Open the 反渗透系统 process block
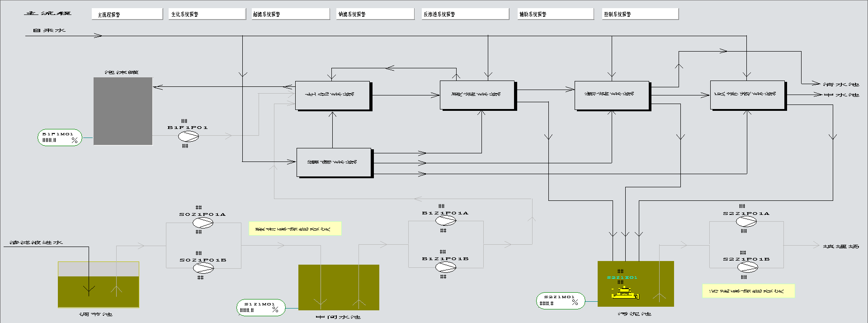The image size is (868, 323). [x=747, y=95]
